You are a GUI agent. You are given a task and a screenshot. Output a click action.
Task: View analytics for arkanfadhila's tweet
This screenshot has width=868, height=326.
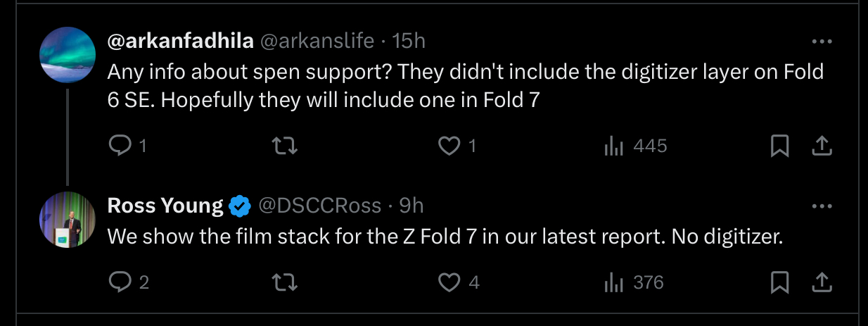[x=613, y=146]
